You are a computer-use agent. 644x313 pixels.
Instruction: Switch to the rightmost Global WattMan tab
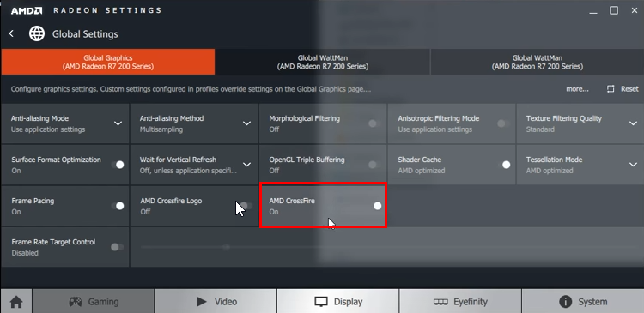[x=537, y=62]
